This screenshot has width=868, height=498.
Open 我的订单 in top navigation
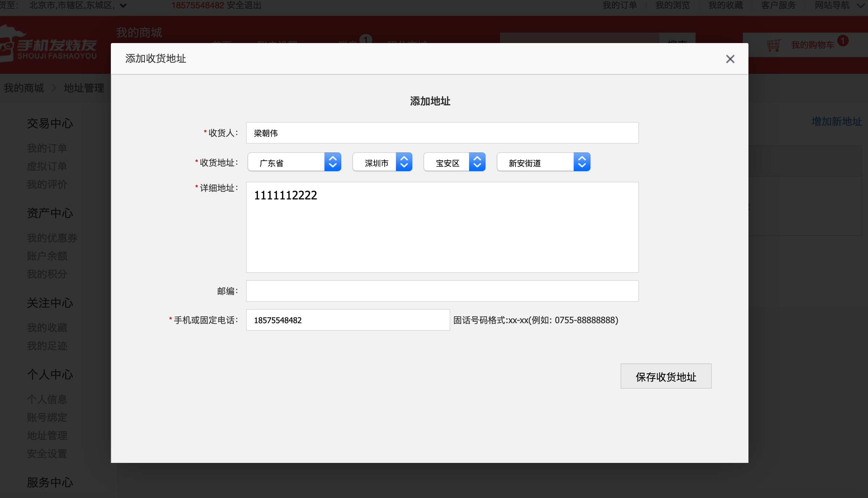[x=619, y=5]
